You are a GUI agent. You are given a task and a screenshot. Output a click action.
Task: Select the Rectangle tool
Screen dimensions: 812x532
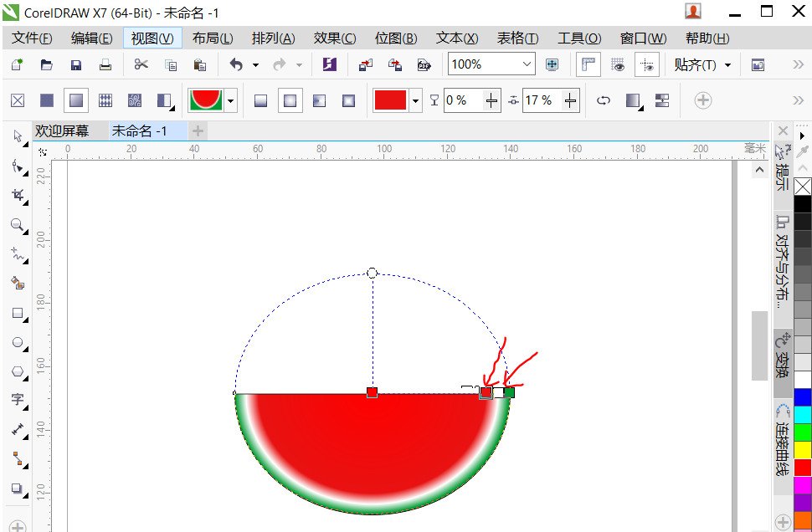coord(18,313)
